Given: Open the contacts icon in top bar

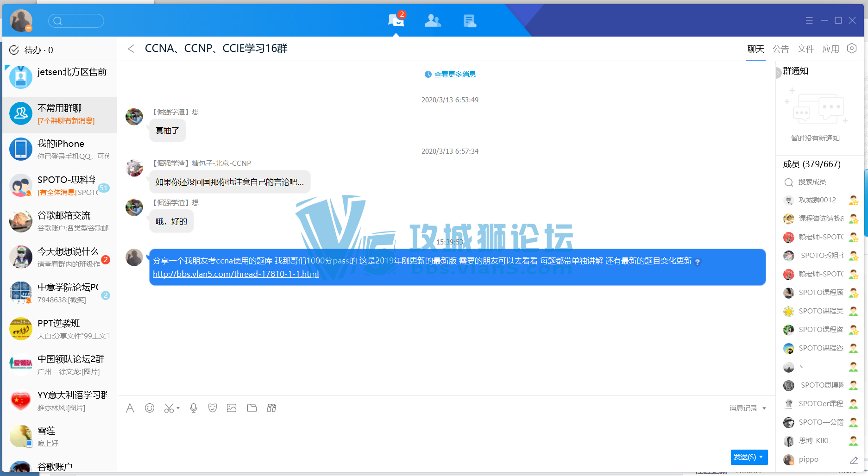Looking at the screenshot, I should pos(433,20).
